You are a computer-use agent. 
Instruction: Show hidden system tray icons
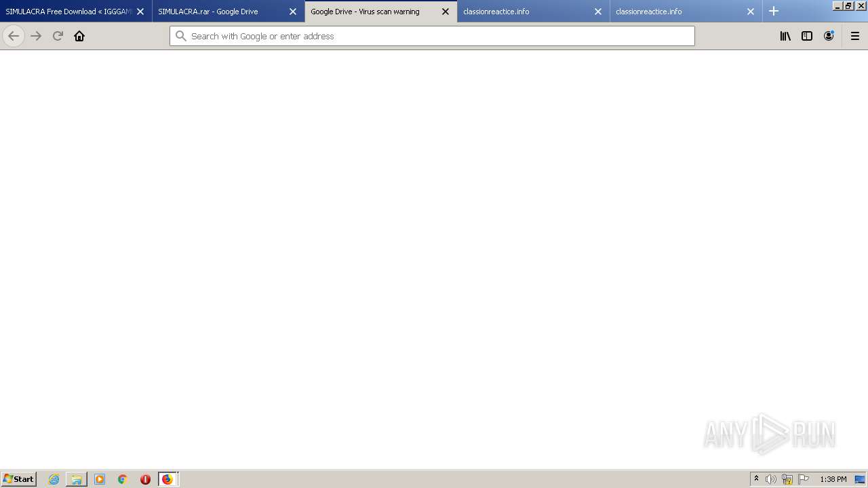pyautogui.click(x=756, y=479)
